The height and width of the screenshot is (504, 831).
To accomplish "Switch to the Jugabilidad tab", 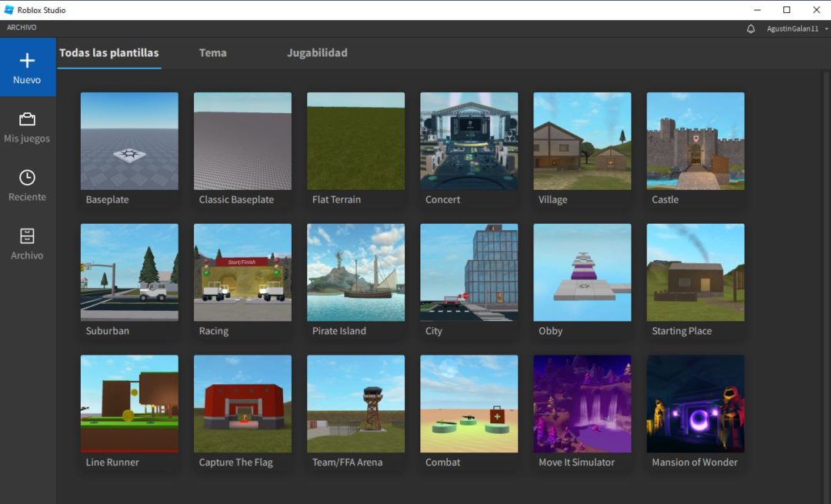I will tap(317, 52).
